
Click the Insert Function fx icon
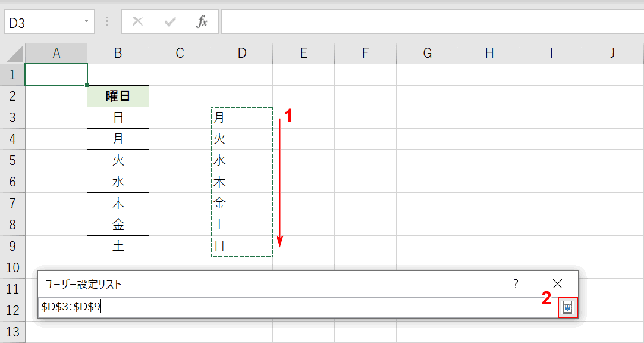(x=201, y=22)
